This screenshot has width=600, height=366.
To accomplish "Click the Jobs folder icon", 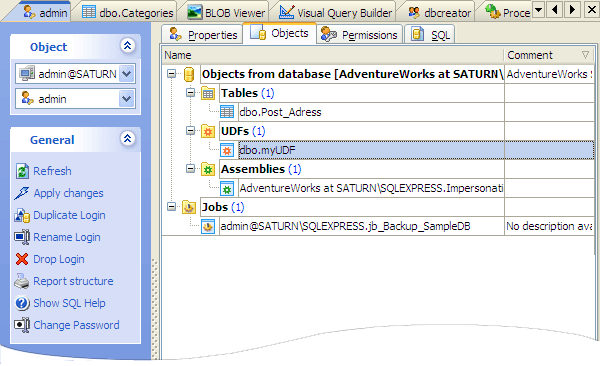I will pos(189,207).
